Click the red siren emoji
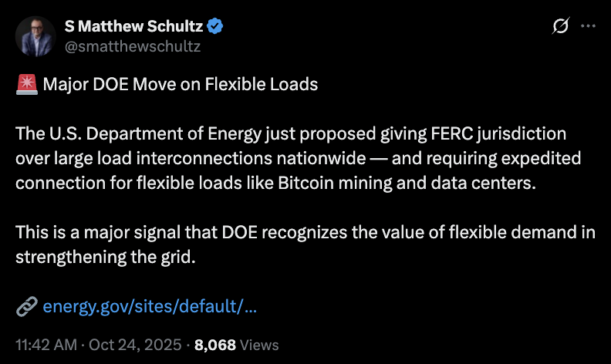611x364 pixels. tap(26, 84)
